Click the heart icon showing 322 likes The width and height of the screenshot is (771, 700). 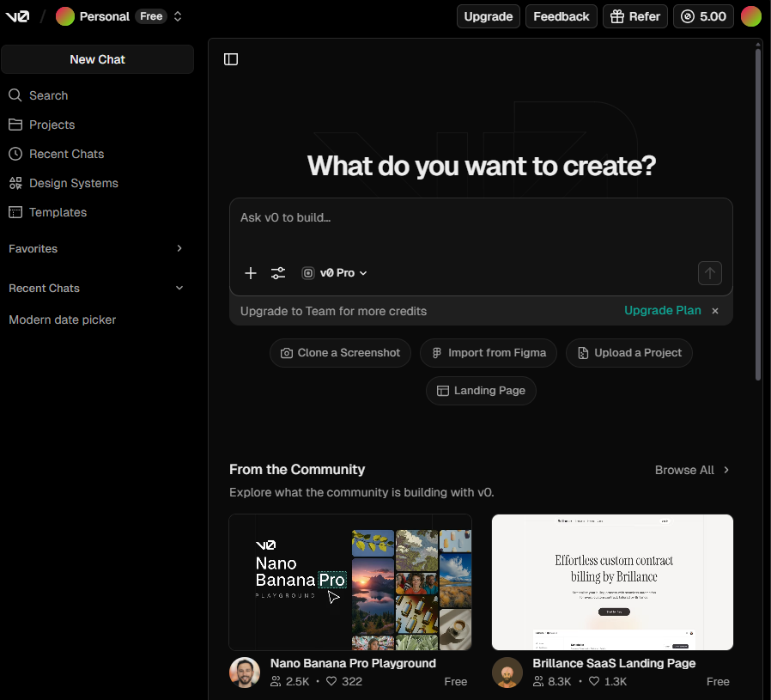tap(331, 681)
